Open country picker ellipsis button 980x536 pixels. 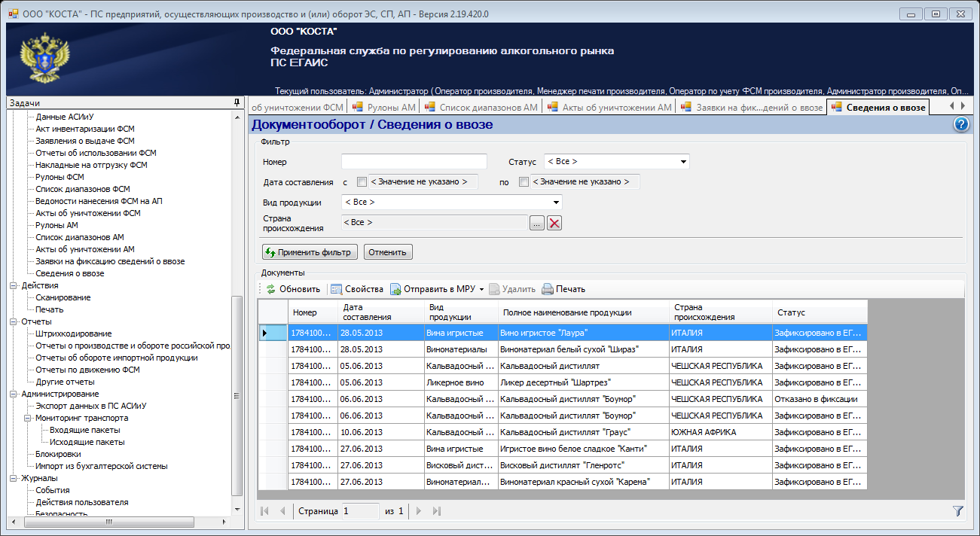coord(536,223)
